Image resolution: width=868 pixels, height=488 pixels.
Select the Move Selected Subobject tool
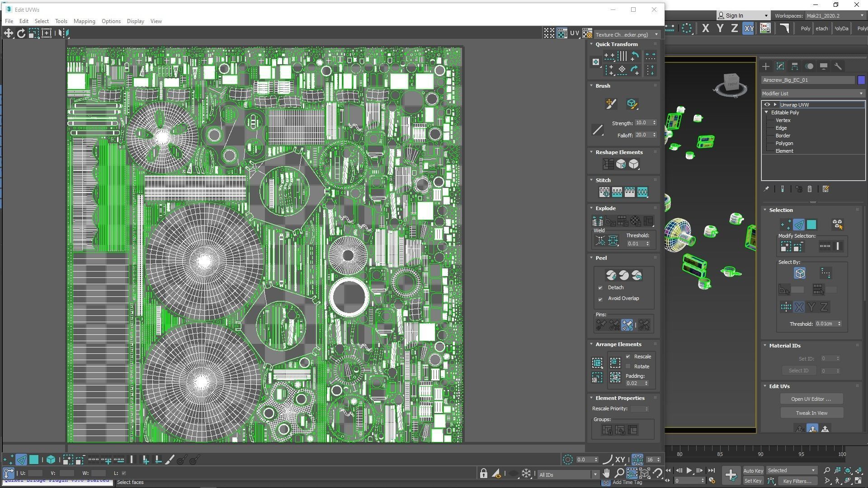tap(8, 33)
